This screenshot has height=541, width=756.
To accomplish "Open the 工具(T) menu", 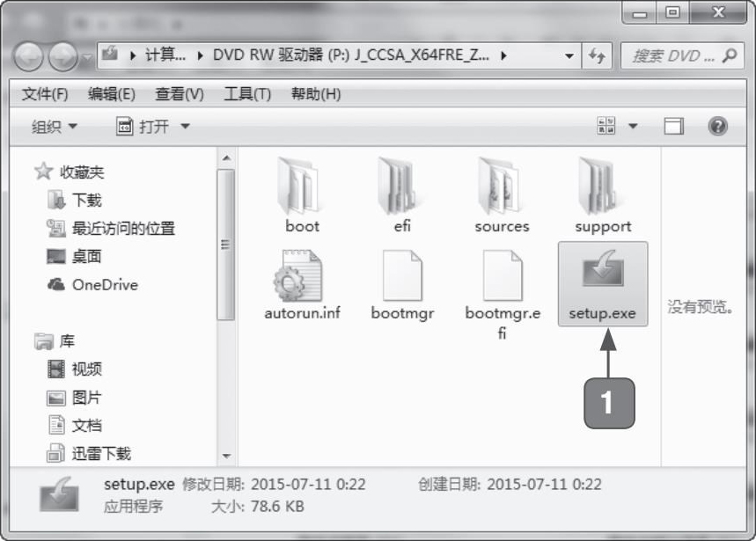I will (x=246, y=94).
